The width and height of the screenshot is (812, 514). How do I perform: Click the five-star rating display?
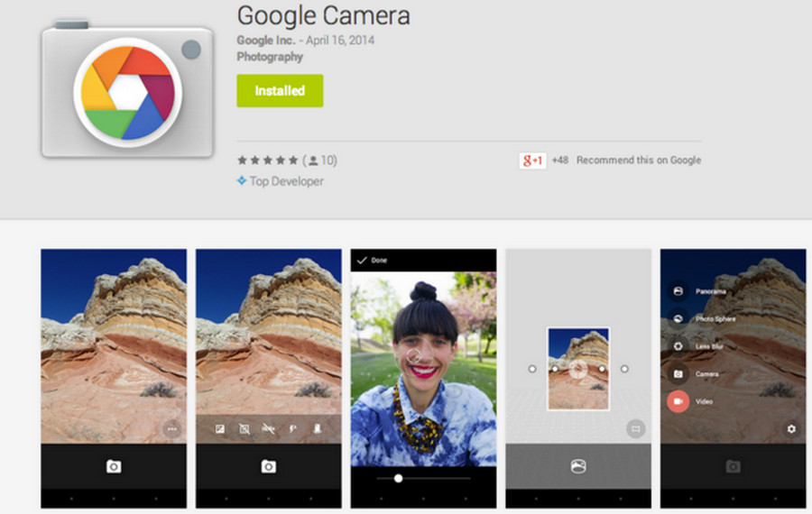(267, 161)
